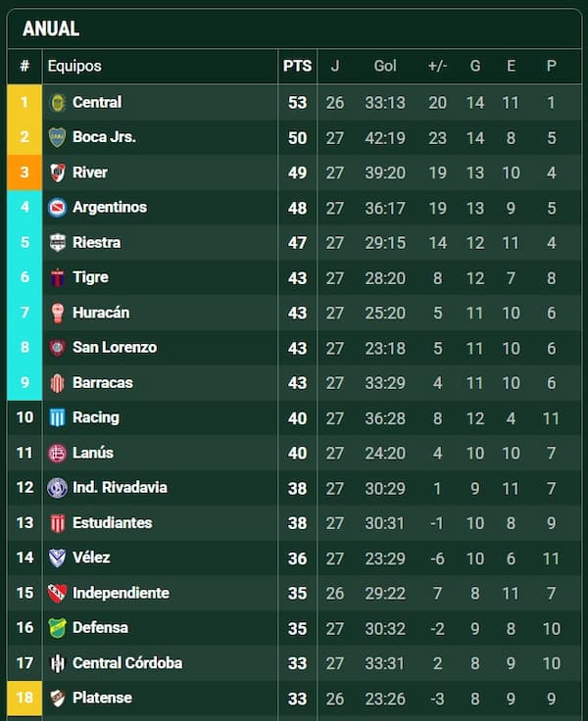Click the Equipos column header
588x721 pixels.
click(x=74, y=67)
